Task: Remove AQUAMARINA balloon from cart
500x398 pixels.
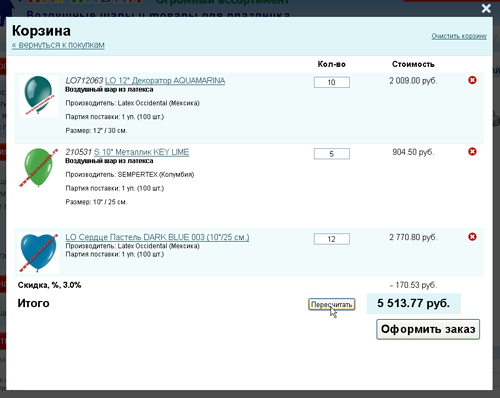Action: point(472,80)
